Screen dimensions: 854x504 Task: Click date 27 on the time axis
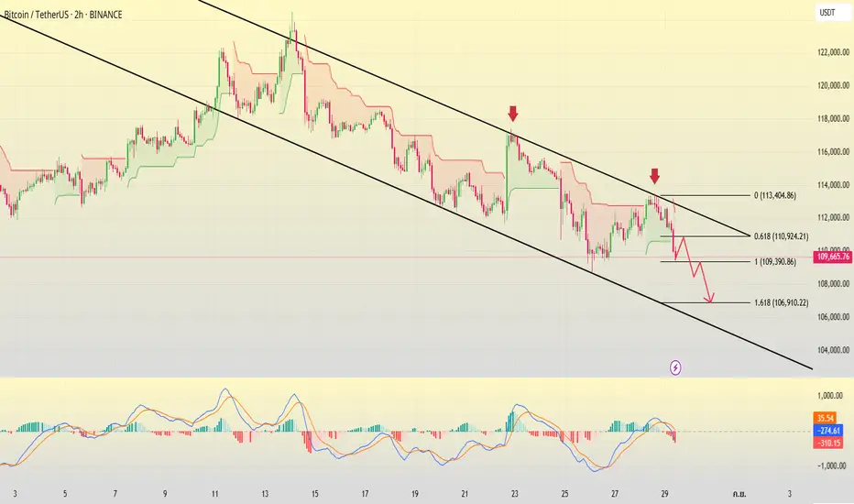click(615, 494)
